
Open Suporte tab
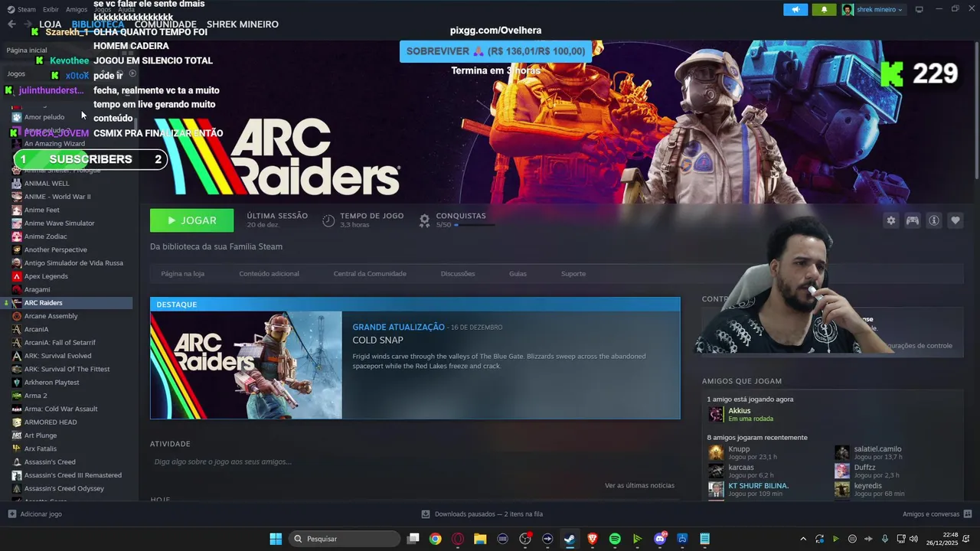click(x=573, y=273)
